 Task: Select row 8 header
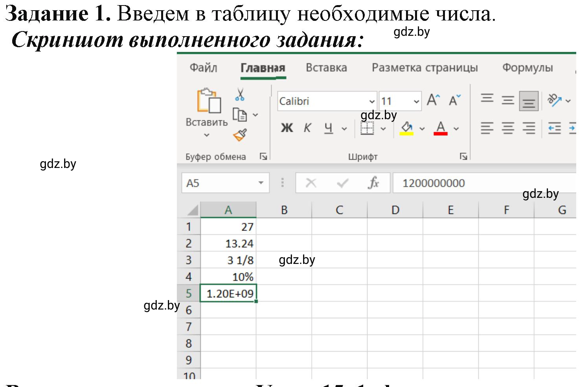(189, 343)
